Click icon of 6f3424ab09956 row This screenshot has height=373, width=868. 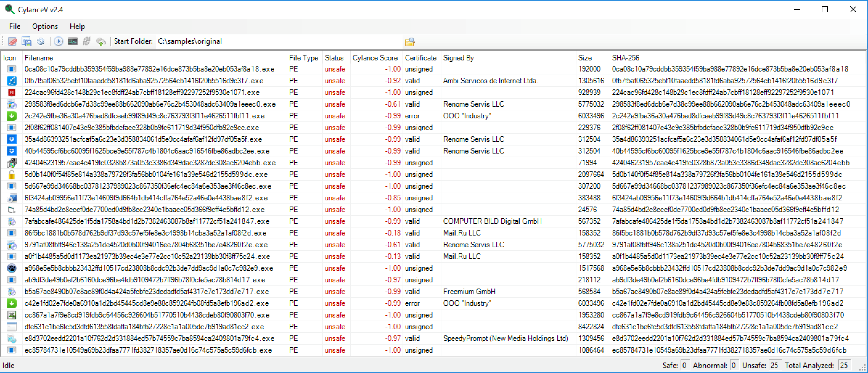[x=11, y=198]
